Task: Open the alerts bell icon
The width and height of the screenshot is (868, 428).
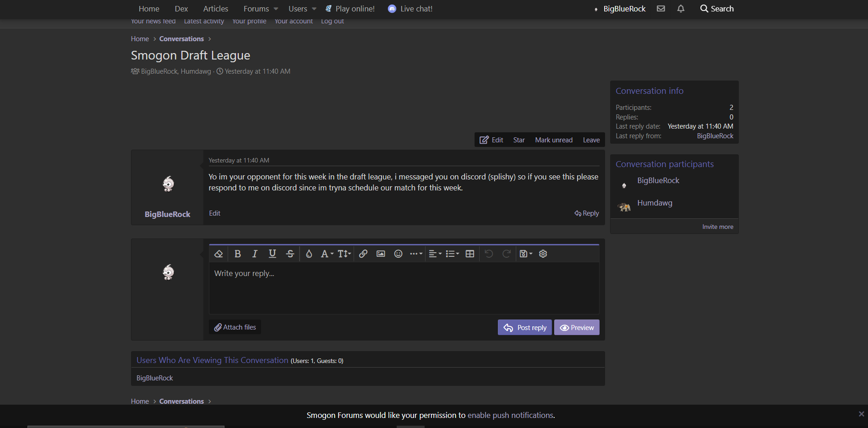Action: click(681, 9)
